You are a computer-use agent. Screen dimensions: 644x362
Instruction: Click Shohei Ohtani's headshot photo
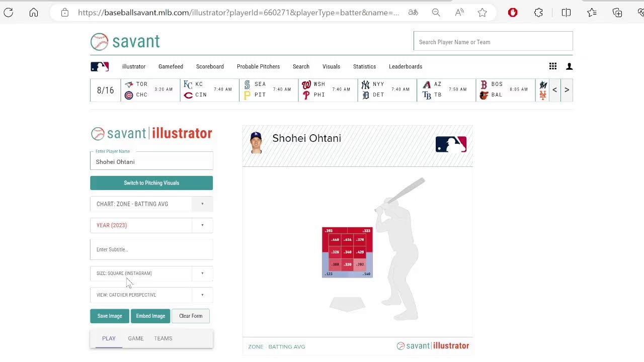coord(256,143)
